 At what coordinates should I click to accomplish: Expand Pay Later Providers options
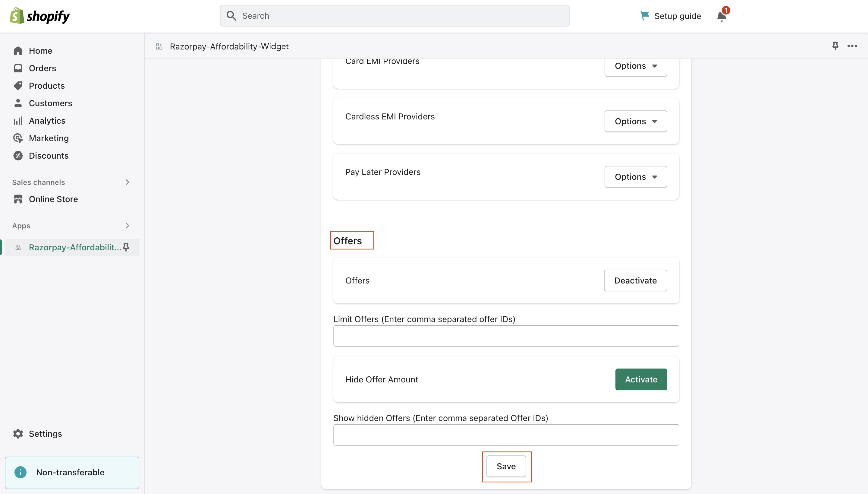636,177
